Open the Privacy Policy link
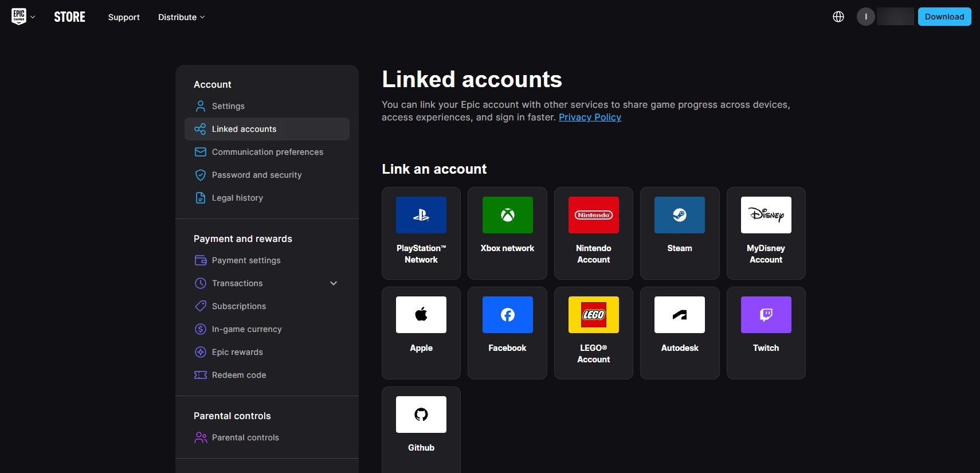980x473 pixels. point(590,117)
